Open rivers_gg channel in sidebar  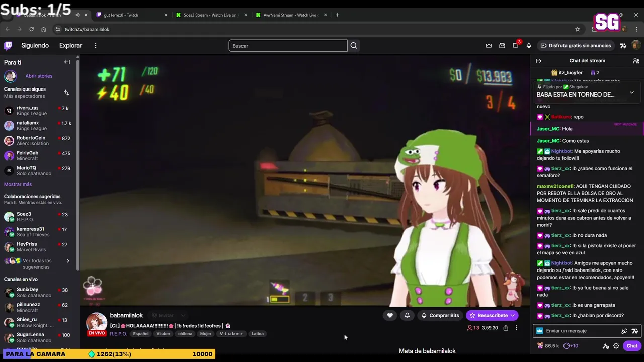(x=38, y=111)
